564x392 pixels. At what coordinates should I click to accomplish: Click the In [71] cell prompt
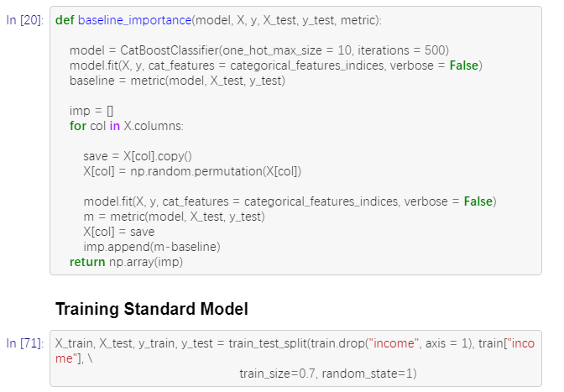pos(24,344)
